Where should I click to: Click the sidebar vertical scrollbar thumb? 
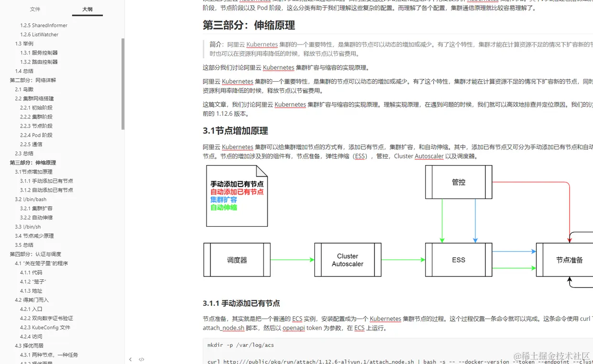click(x=123, y=84)
